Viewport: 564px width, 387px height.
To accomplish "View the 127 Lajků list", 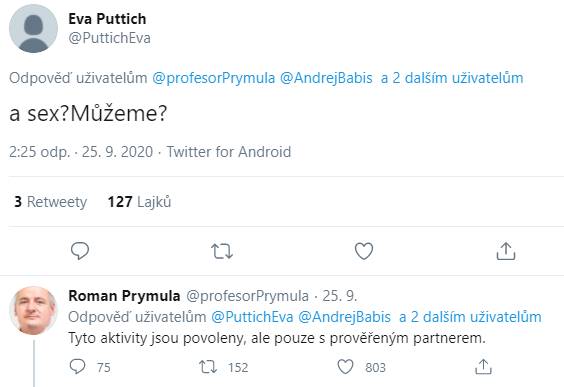I will pos(139,202).
